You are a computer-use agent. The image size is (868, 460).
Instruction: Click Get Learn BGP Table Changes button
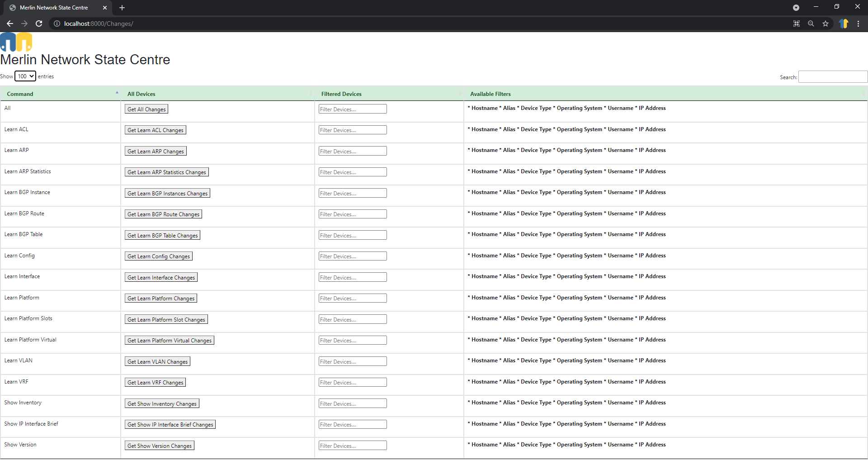[x=162, y=235]
